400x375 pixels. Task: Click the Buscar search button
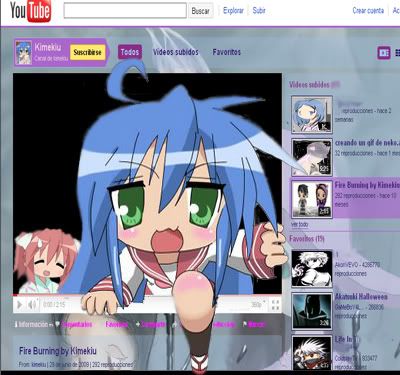(201, 11)
